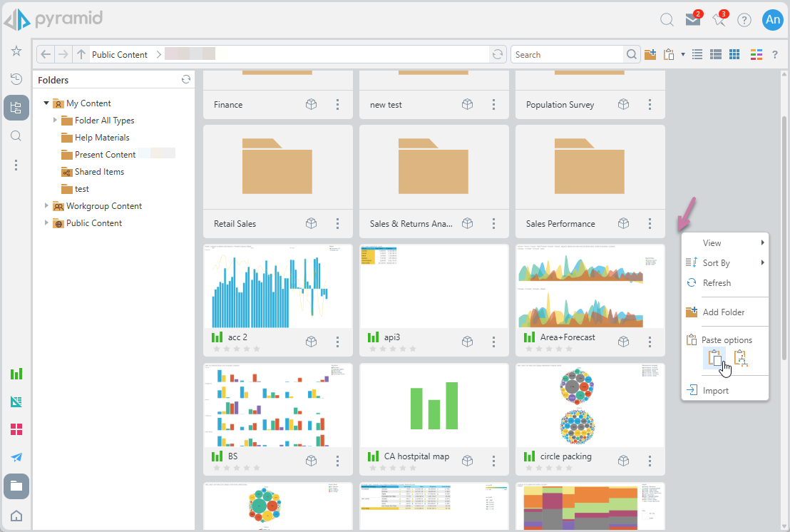Collapse the My Content tree node
This screenshot has width=790, height=532.
point(46,103)
